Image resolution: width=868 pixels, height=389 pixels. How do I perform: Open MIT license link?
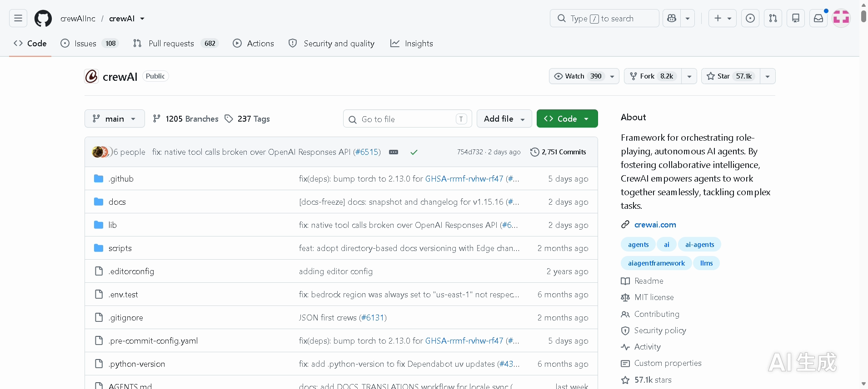pos(647,297)
